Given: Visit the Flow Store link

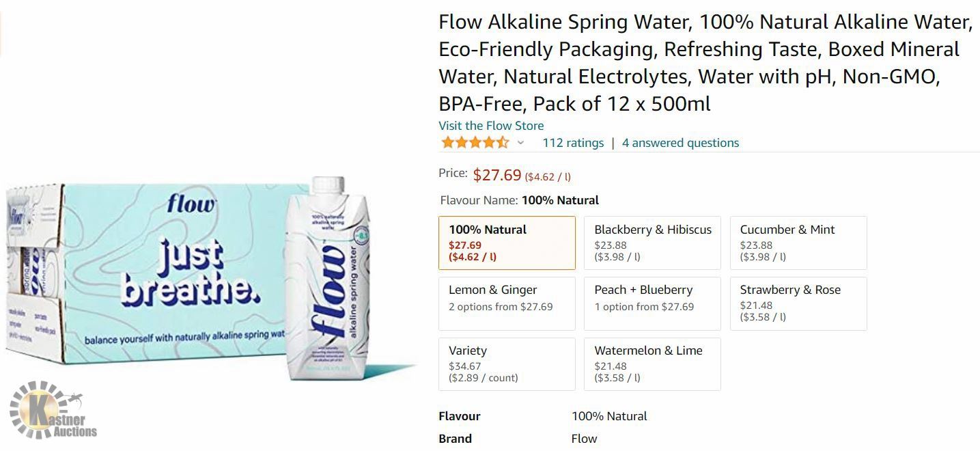Looking at the screenshot, I should [x=491, y=126].
